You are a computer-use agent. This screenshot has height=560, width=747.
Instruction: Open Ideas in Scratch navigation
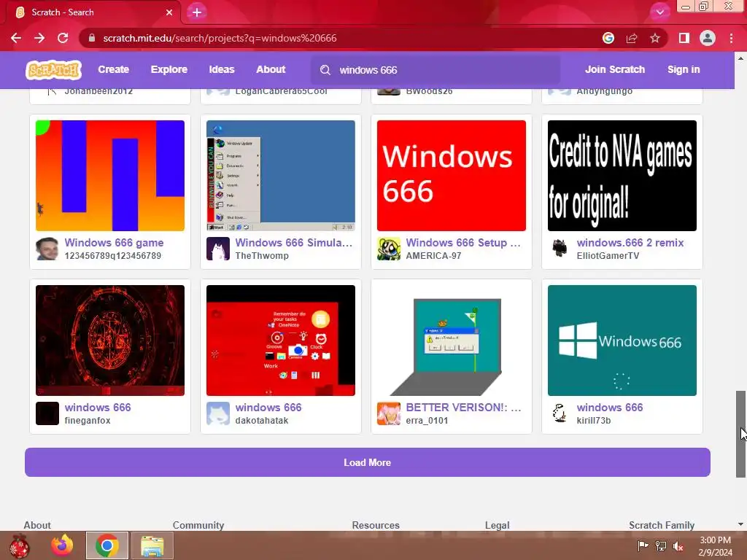[222, 69]
